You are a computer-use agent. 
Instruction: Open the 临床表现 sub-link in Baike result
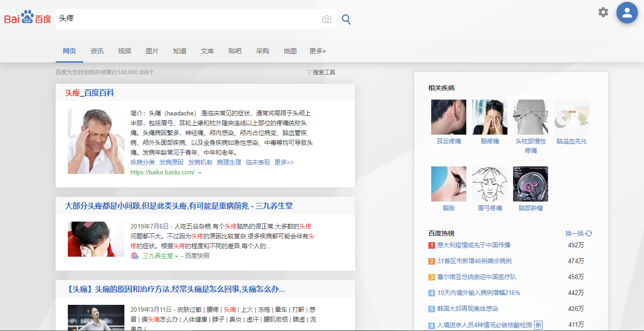point(258,162)
